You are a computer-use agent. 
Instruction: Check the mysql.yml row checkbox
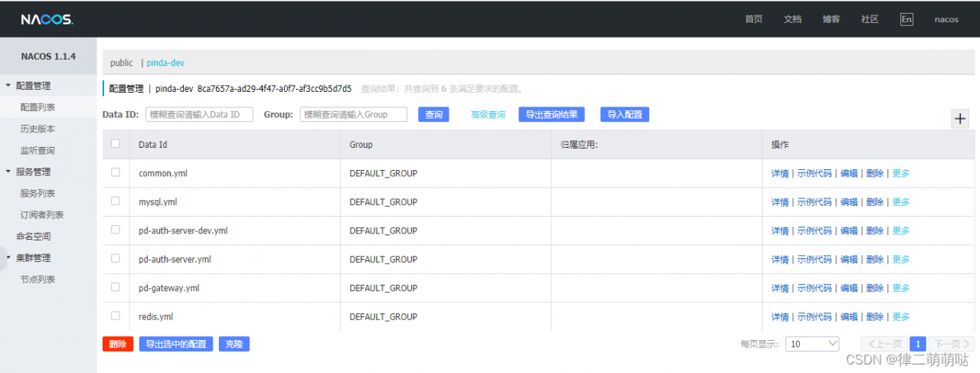[116, 201]
